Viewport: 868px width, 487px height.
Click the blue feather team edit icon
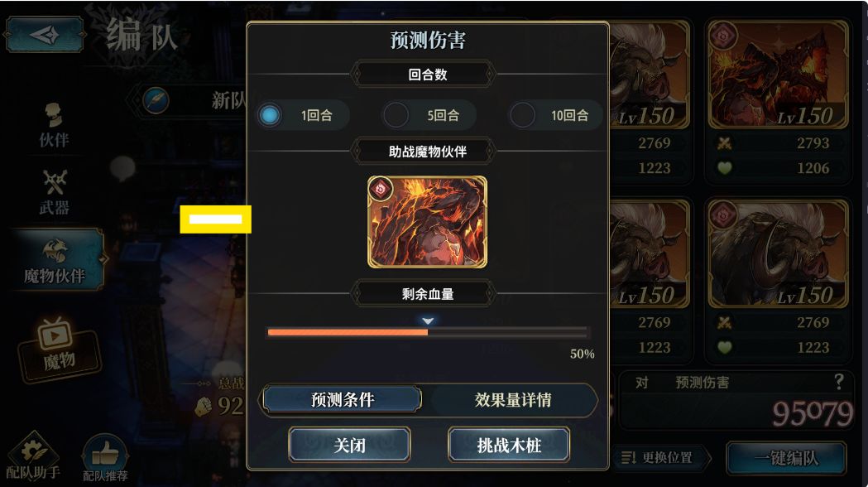156,101
